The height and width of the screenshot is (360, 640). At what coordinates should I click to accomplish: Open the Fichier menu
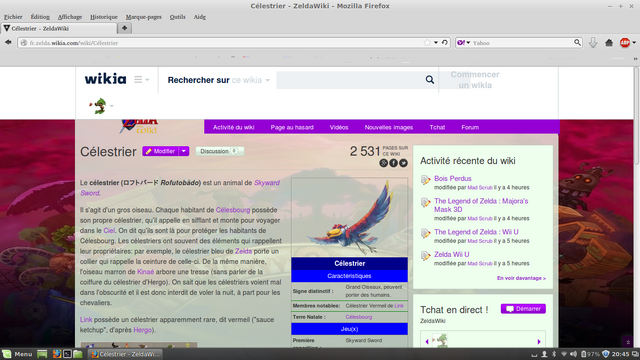pyautogui.click(x=13, y=17)
